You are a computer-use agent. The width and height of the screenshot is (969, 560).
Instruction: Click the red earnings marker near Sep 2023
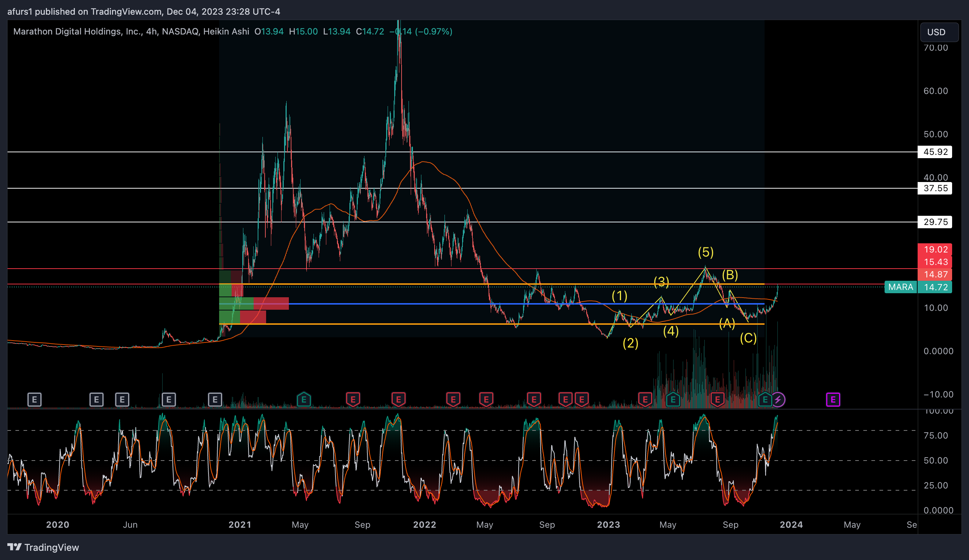tap(718, 400)
